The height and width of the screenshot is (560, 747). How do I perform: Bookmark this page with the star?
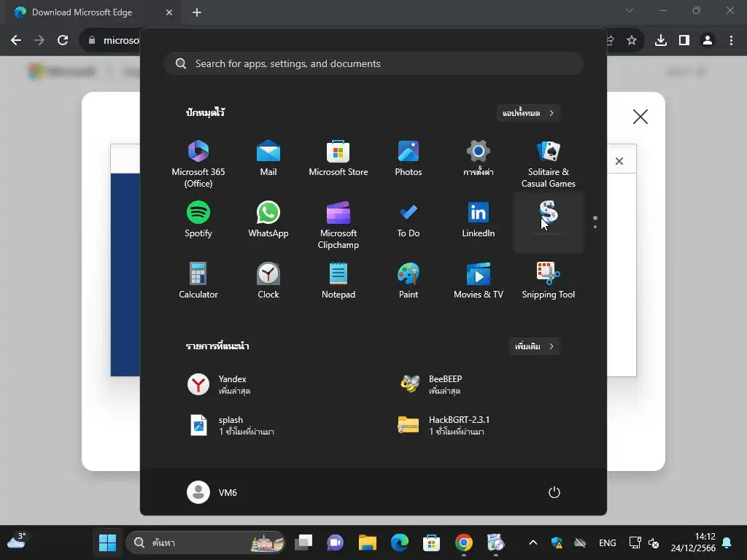coord(631,41)
